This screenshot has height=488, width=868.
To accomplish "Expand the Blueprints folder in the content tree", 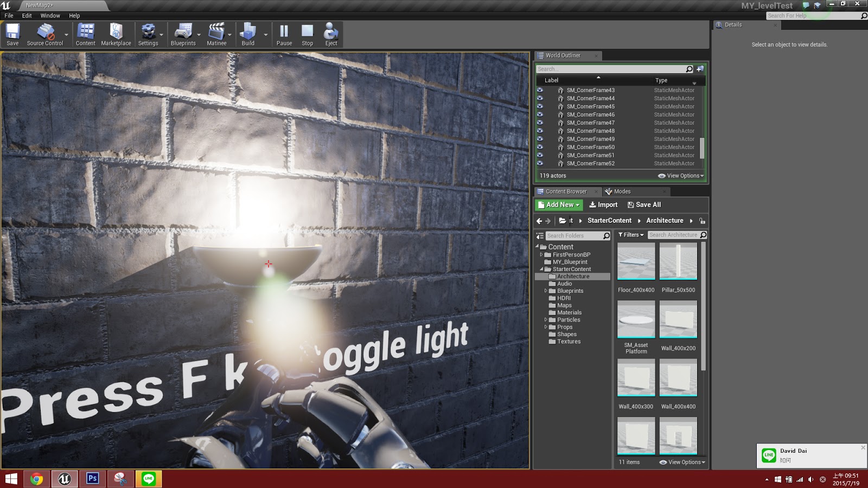I will pyautogui.click(x=546, y=291).
